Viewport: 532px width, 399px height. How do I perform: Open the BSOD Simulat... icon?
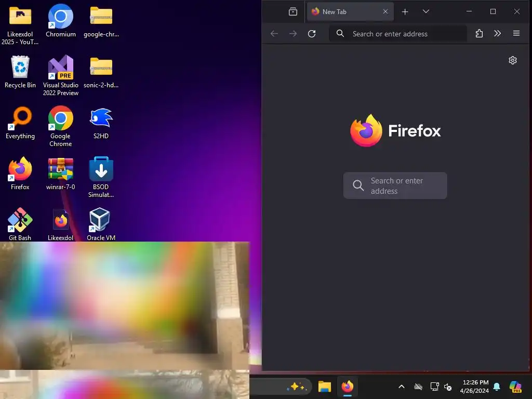pos(101,178)
